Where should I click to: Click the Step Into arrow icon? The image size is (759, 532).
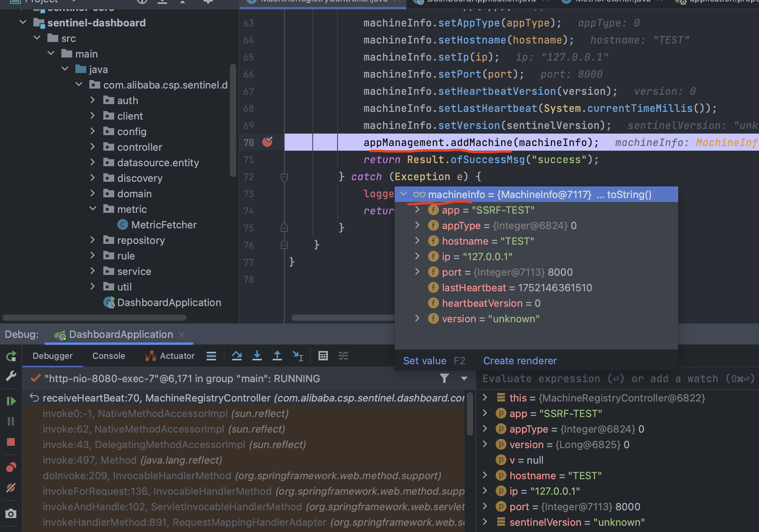257,356
